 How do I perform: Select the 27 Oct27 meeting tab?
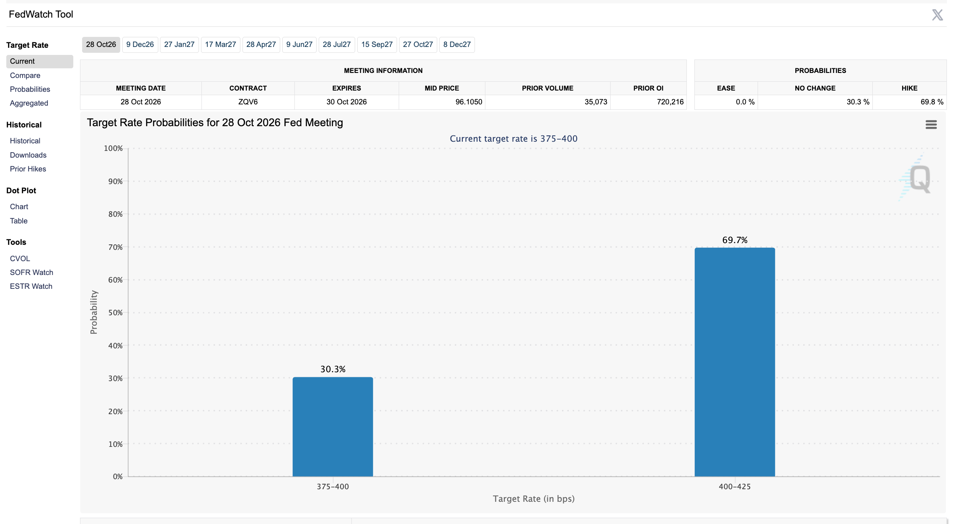tap(418, 44)
